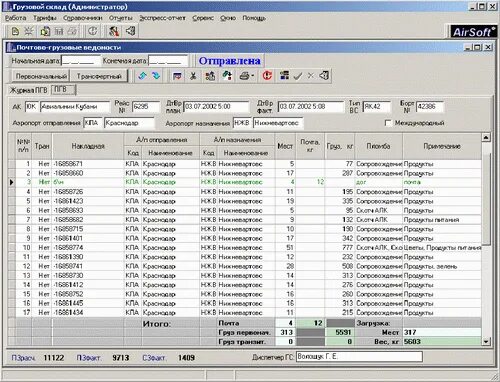
Task: Open the tools icon with red wrench
Action: [114, 31]
